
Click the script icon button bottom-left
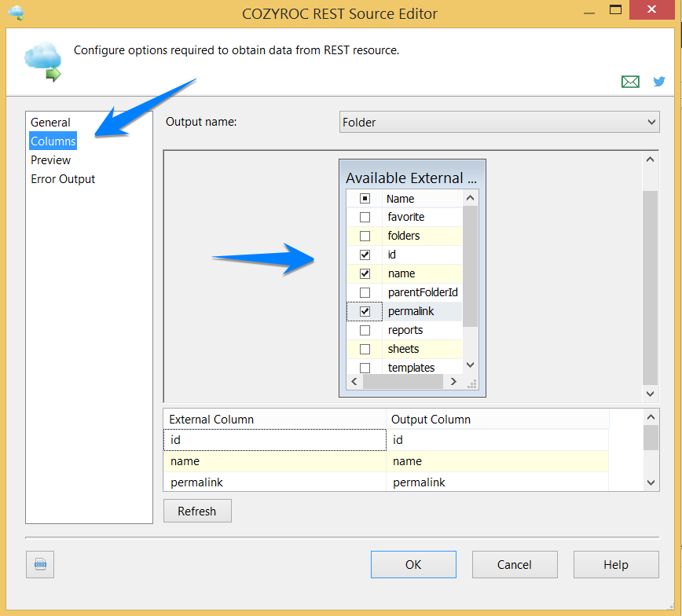(40, 564)
